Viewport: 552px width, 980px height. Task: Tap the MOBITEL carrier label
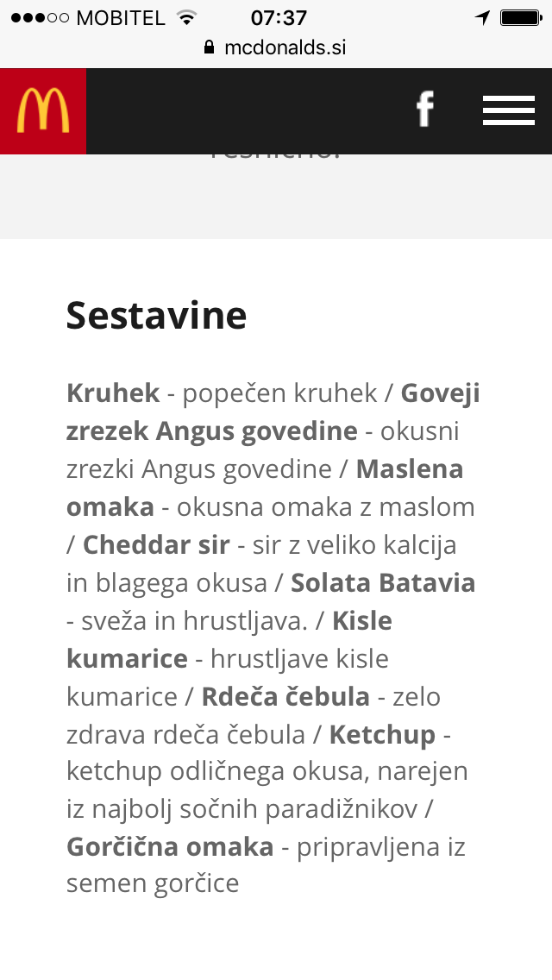tap(121, 17)
